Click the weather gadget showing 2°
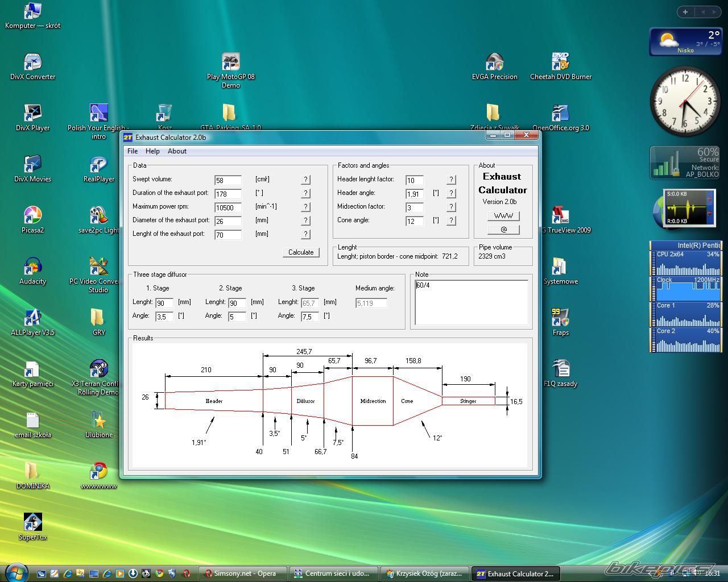Screen dimensions: 728x582 pos(685,42)
